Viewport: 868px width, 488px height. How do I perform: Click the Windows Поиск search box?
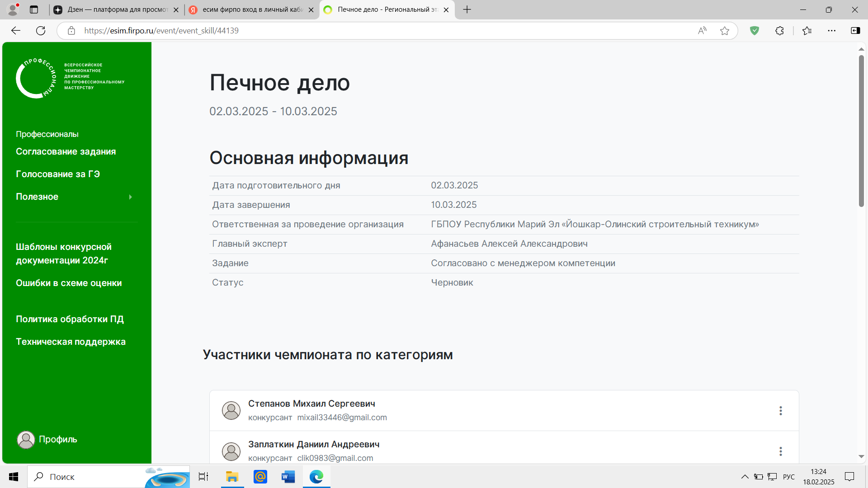pos(108,476)
